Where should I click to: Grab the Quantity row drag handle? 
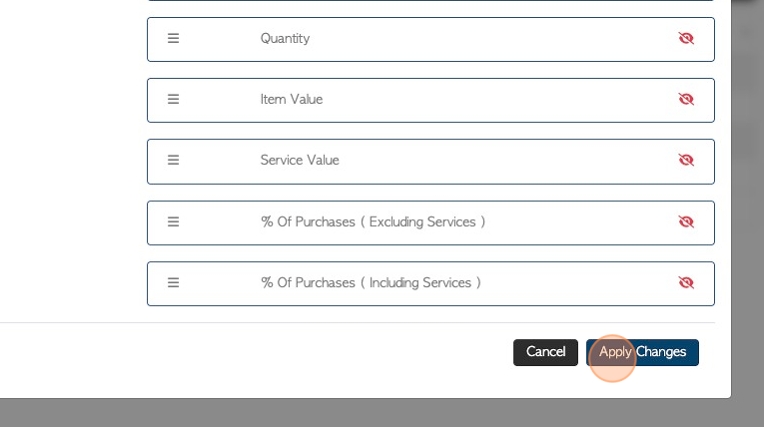pyautogui.click(x=173, y=39)
